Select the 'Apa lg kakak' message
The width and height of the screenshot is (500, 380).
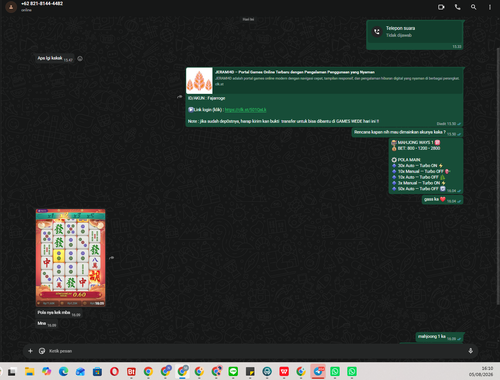click(55, 58)
